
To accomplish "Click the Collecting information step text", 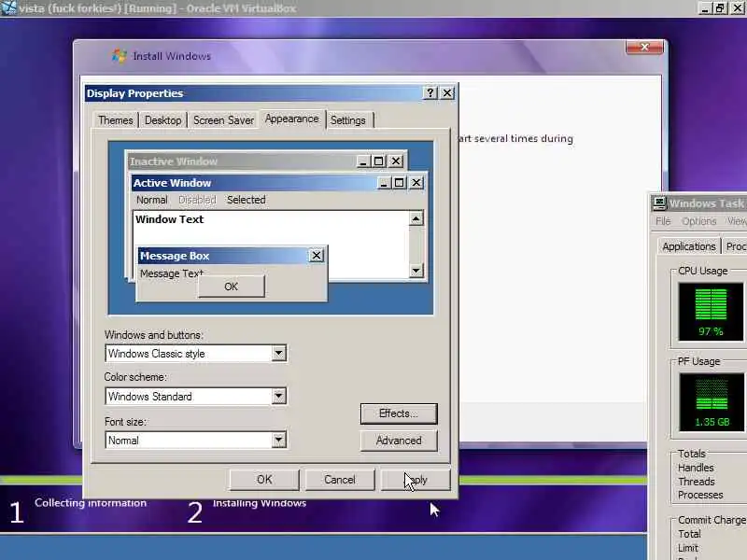I will click(x=91, y=503).
